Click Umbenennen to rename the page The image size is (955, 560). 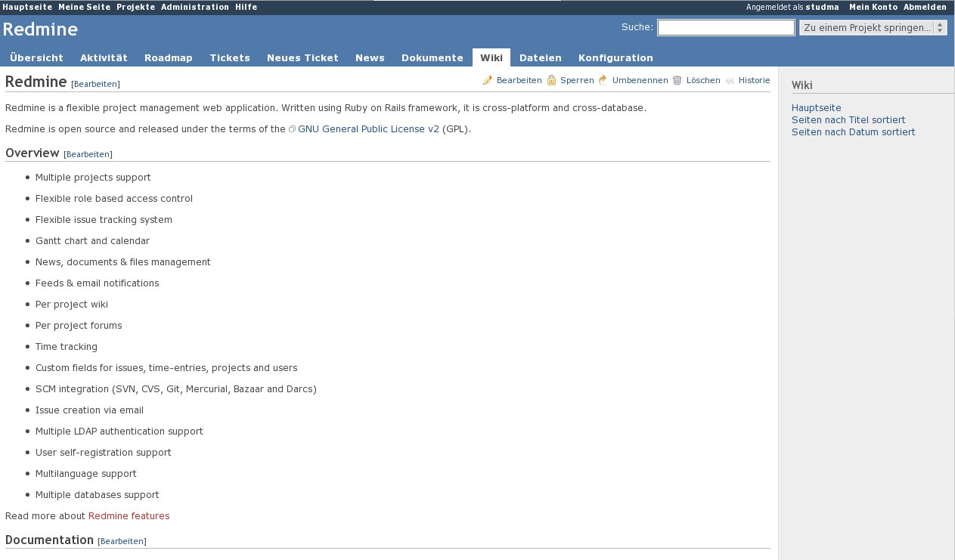pyautogui.click(x=640, y=80)
